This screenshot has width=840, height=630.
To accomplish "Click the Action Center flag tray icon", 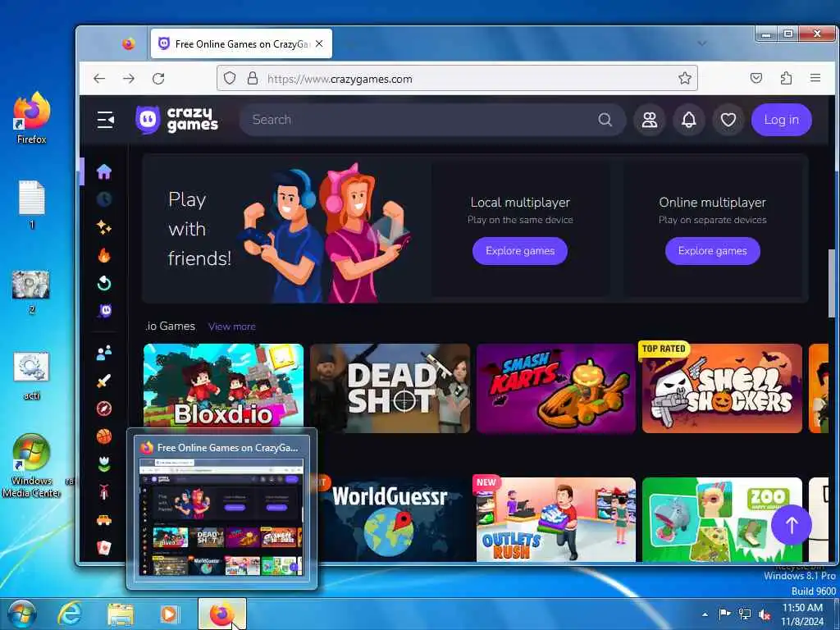I will pyautogui.click(x=724, y=614).
